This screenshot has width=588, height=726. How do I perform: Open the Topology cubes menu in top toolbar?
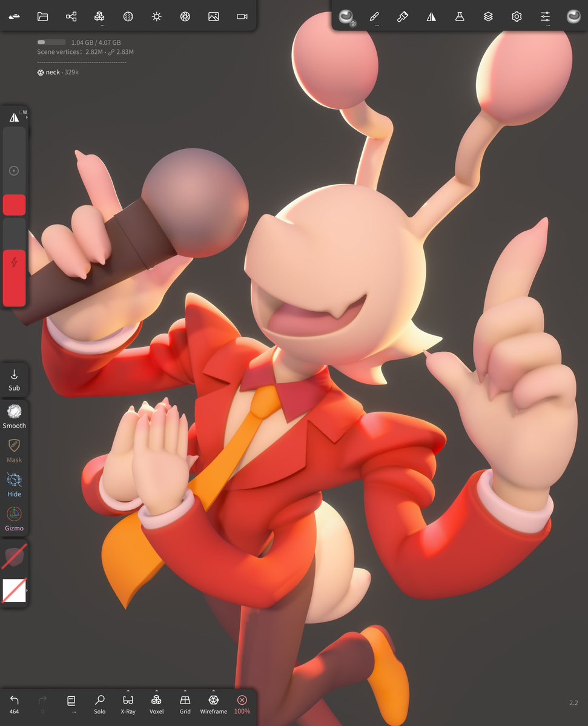(99, 17)
